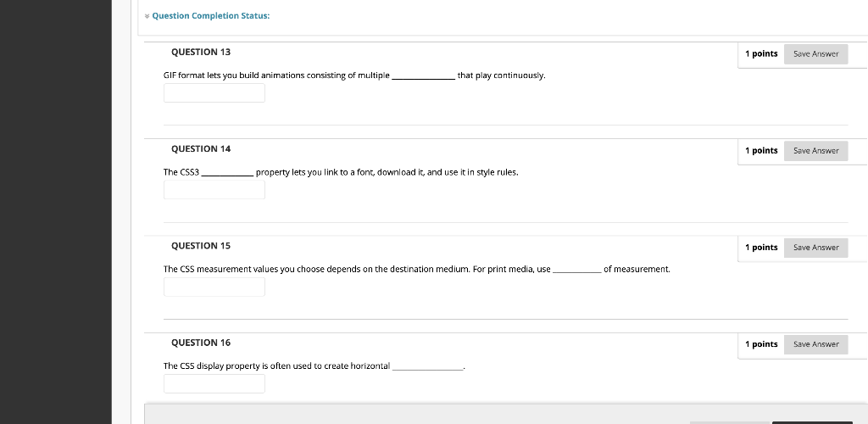Screen dimensions: 868x424
Task: Save answer for Question 16
Action: pos(815,344)
